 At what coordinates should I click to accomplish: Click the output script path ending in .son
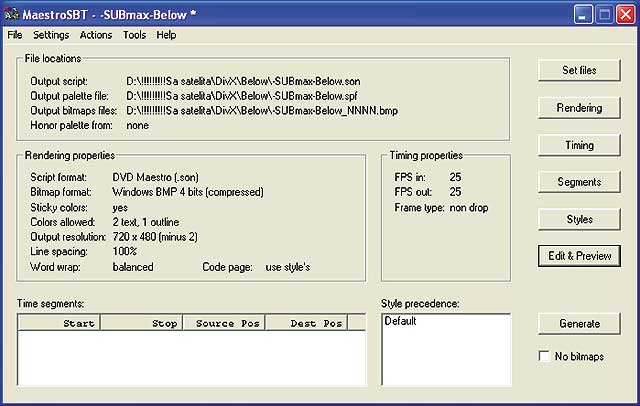pyautogui.click(x=243, y=81)
